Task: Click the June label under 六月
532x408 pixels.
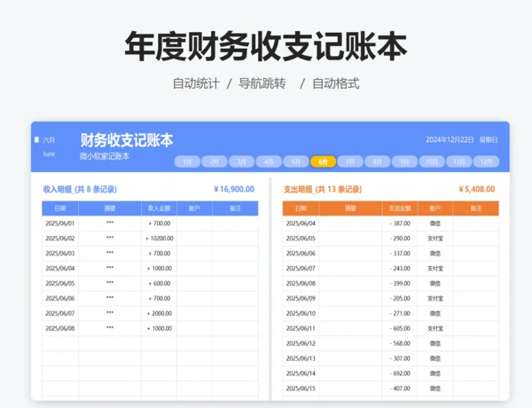Action: coord(49,153)
